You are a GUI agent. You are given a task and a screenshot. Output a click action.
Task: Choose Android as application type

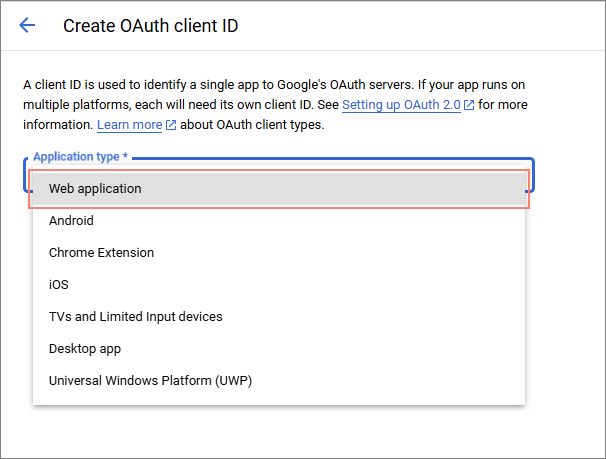tap(71, 220)
